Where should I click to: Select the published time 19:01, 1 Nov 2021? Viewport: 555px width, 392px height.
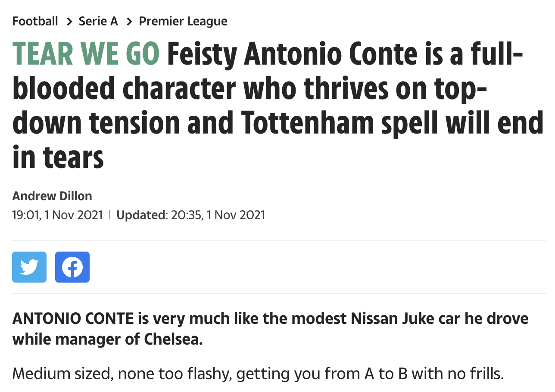(58, 215)
